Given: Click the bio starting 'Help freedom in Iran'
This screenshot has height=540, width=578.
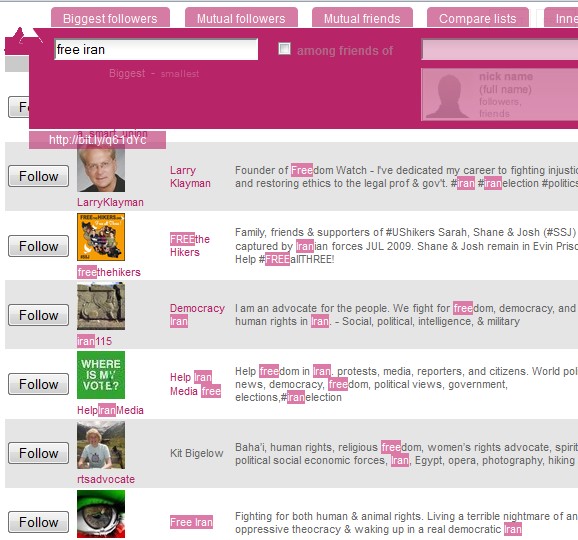Looking at the screenshot, I should click(x=406, y=384).
